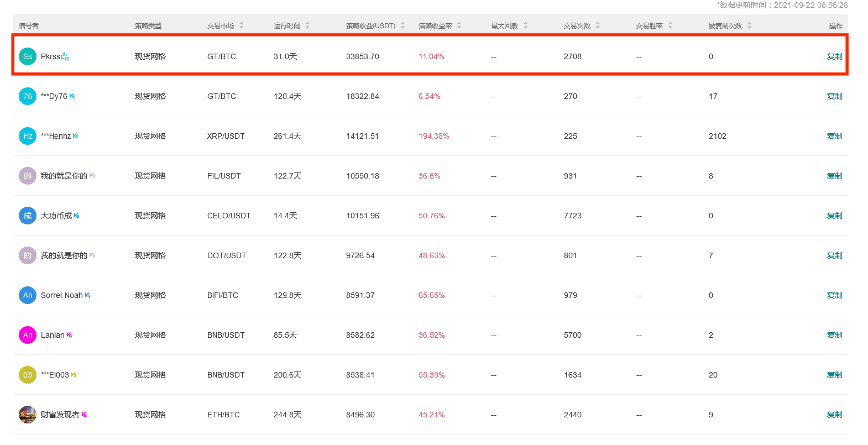
Task: Select the profit value 8496.30
Action: (360, 415)
